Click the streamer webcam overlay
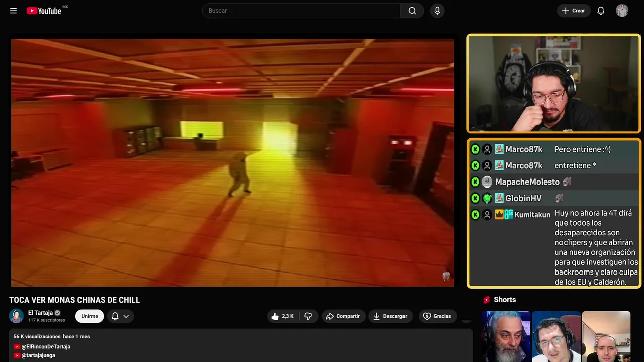 (x=554, y=83)
